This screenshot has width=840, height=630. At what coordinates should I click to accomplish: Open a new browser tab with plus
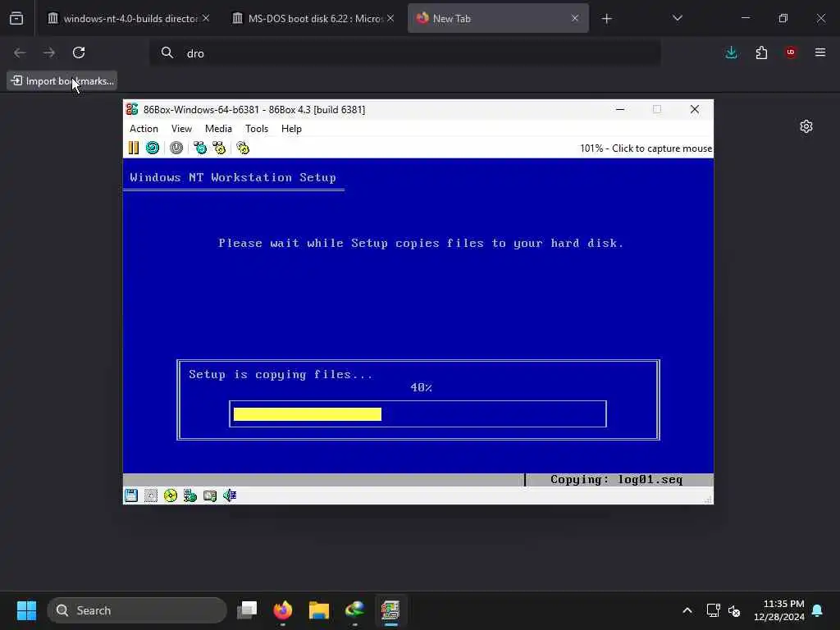(x=606, y=19)
